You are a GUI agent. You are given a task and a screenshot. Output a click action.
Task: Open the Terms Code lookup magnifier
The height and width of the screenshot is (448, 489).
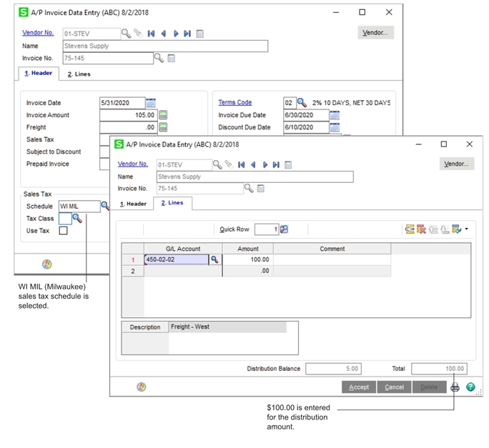click(x=302, y=103)
